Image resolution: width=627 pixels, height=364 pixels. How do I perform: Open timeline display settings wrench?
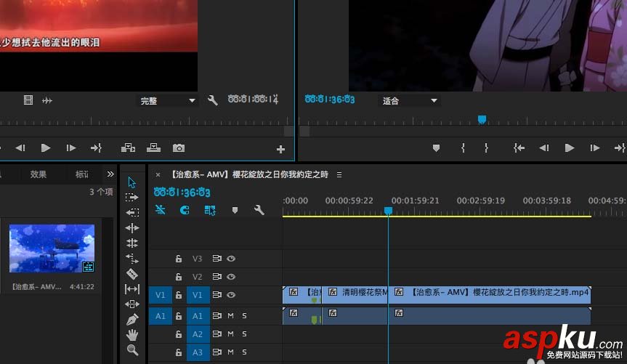[259, 210]
